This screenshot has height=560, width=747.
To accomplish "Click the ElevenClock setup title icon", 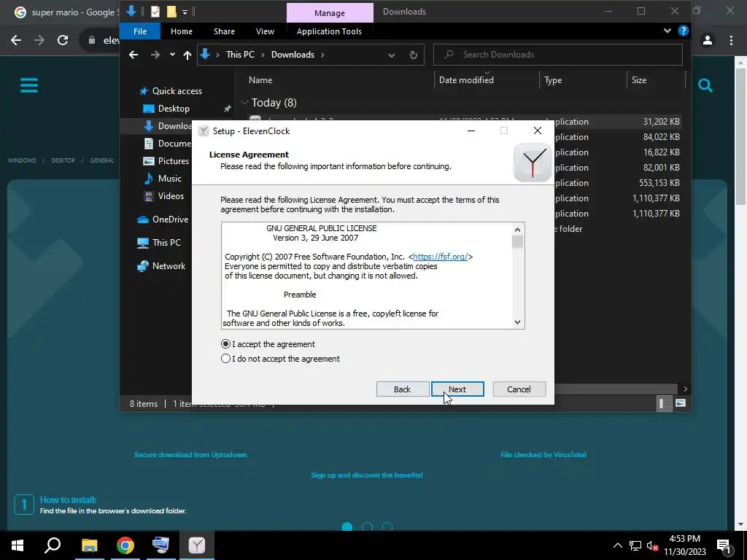I will click(204, 131).
